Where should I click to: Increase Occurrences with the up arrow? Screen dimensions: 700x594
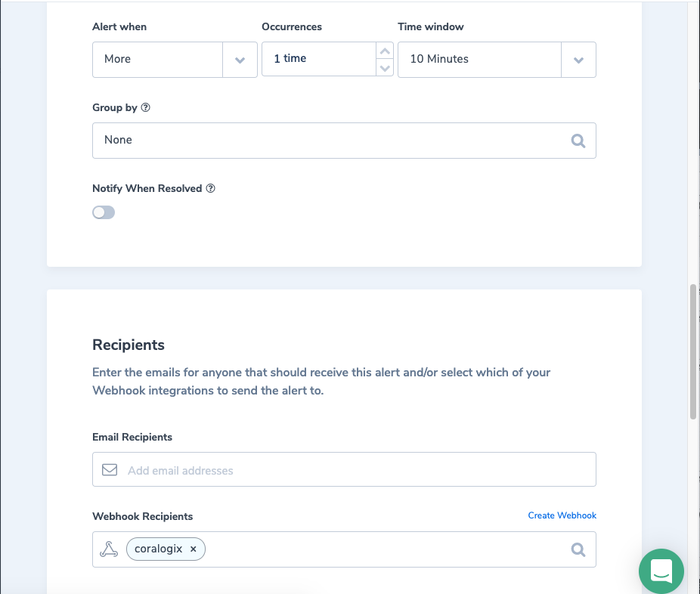point(385,51)
